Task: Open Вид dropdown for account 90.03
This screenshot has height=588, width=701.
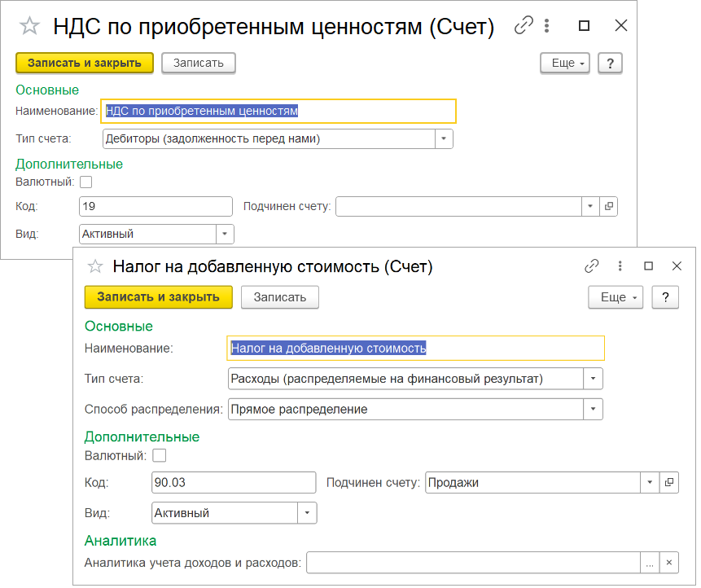Action: coord(307,513)
